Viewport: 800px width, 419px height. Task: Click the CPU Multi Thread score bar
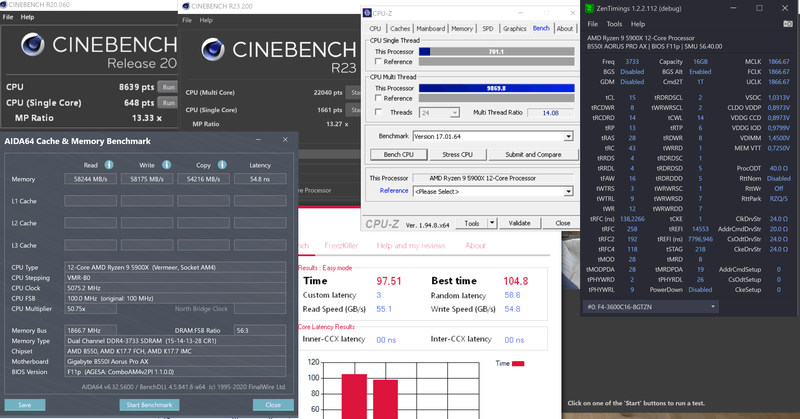496,88
